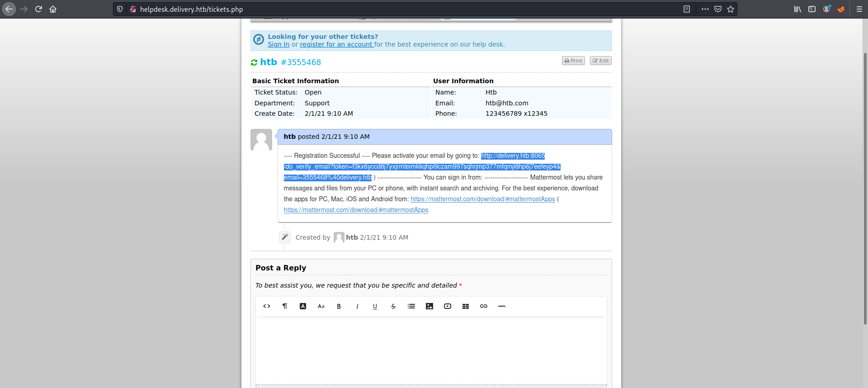Click the page vertical scrollbar
Screen dimensions: 868x388
coord(865,189)
